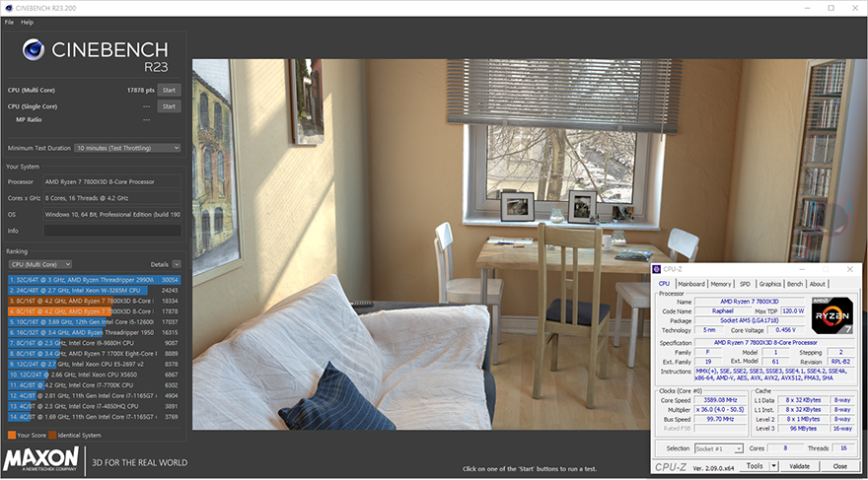Click the Package value Socket AM5 (LGA1718)
The image size is (868, 480).
click(750, 320)
